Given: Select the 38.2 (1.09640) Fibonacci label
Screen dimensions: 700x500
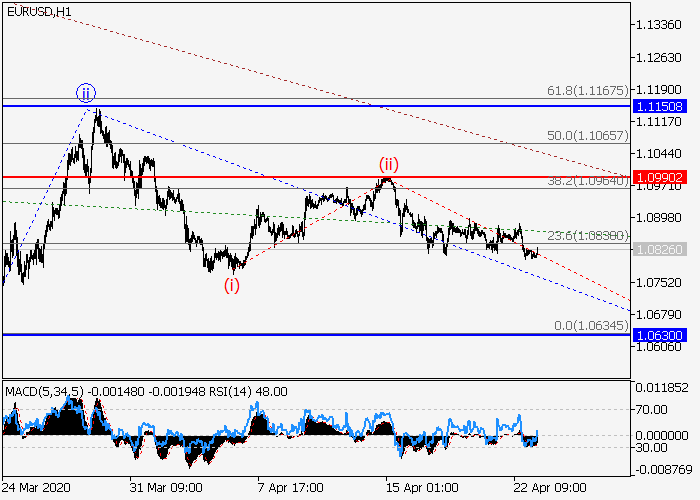Looking at the screenshot, I should point(587,182).
